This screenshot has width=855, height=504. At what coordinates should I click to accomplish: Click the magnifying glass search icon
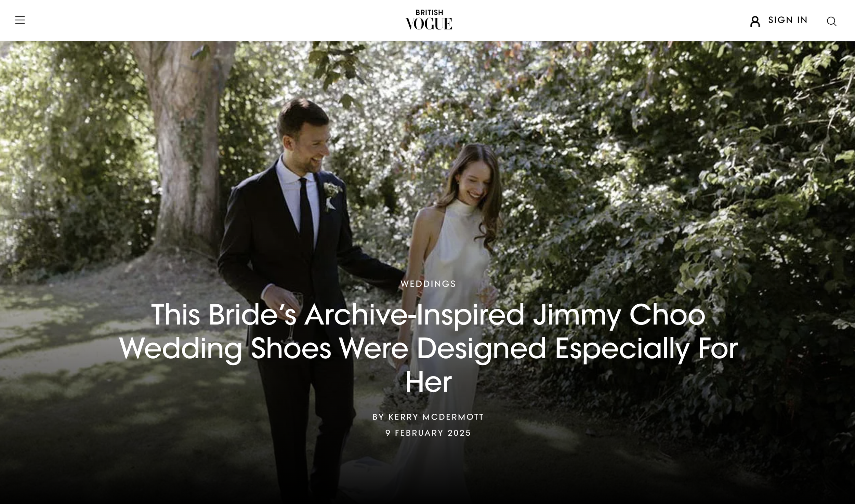click(x=831, y=21)
